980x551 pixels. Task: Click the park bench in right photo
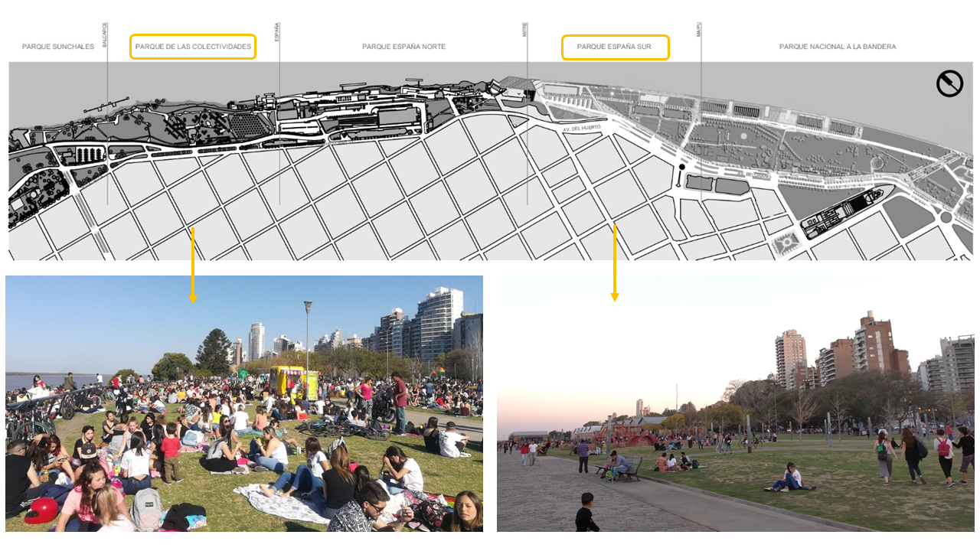626,469
